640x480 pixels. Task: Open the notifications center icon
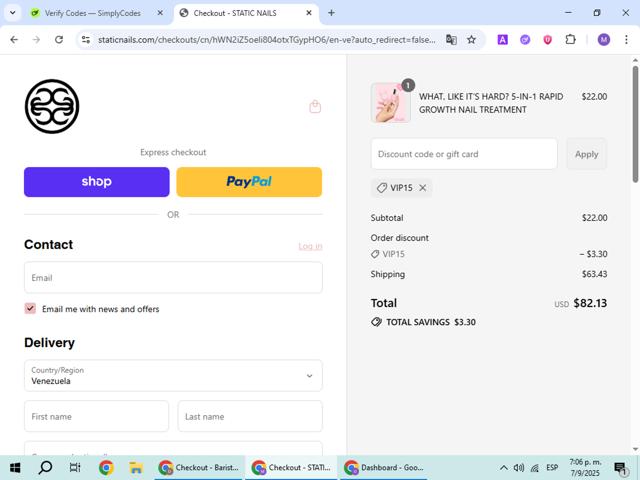coord(620,468)
